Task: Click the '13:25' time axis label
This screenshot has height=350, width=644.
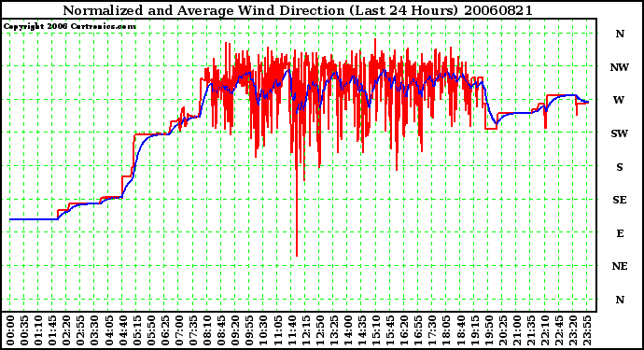Action: click(333, 330)
